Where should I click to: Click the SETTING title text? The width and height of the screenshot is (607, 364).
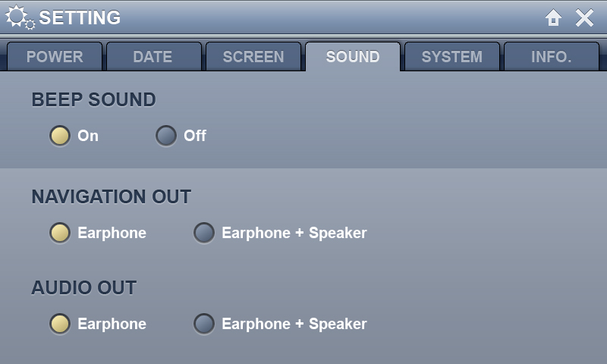point(80,17)
